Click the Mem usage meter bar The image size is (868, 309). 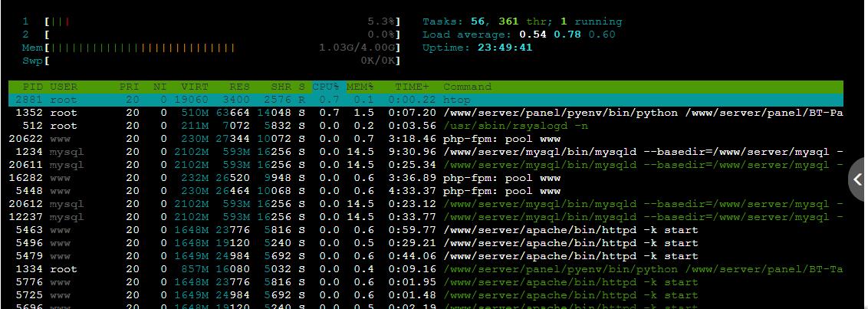pyautogui.click(x=222, y=48)
